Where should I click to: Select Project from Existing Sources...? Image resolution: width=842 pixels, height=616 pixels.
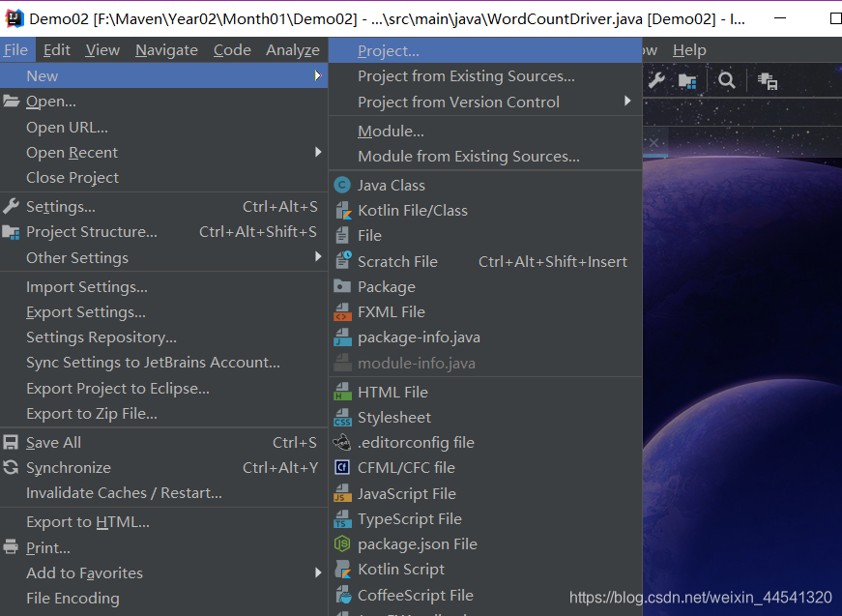pos(485,76)
